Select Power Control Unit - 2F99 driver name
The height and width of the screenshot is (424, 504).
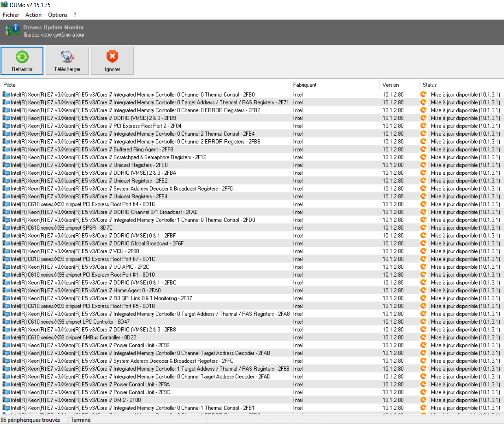pos(90,345)
